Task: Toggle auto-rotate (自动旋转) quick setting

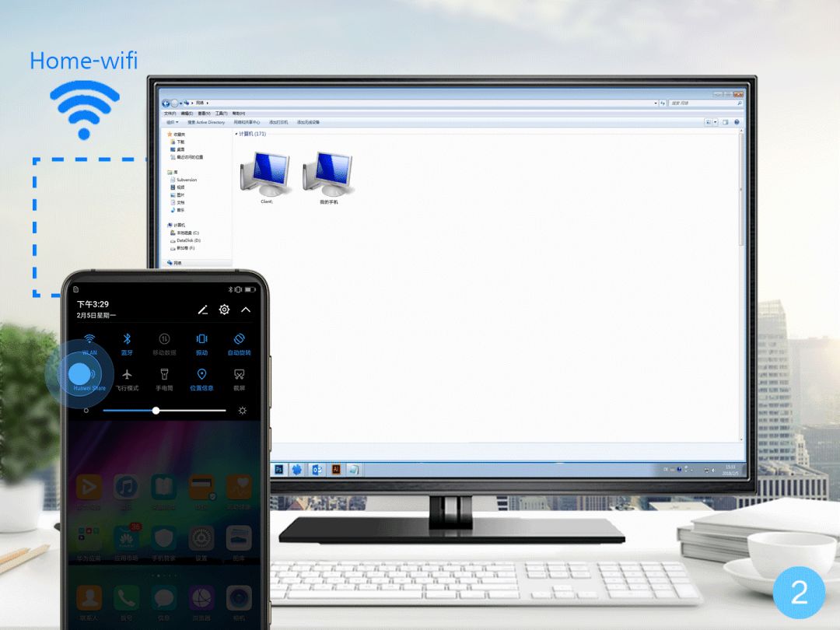Action: click(x=239, y=344)
